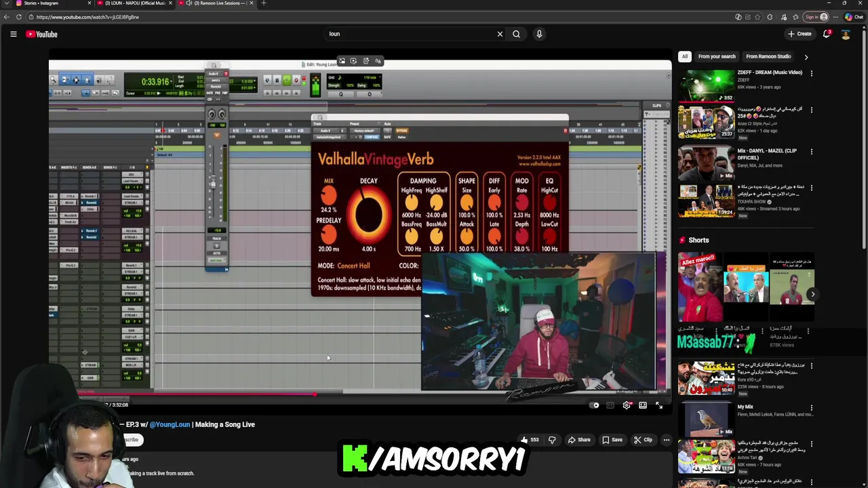This screenshot has width=868, height=488.
Task: Switch to the Ramoon Live Sessions tab
Action: click(217, 3)
